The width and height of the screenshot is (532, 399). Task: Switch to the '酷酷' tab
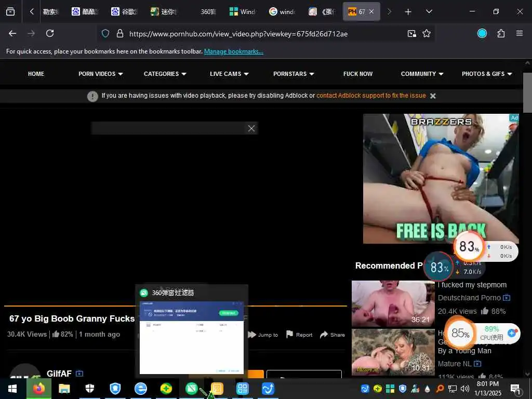point(85,12)
